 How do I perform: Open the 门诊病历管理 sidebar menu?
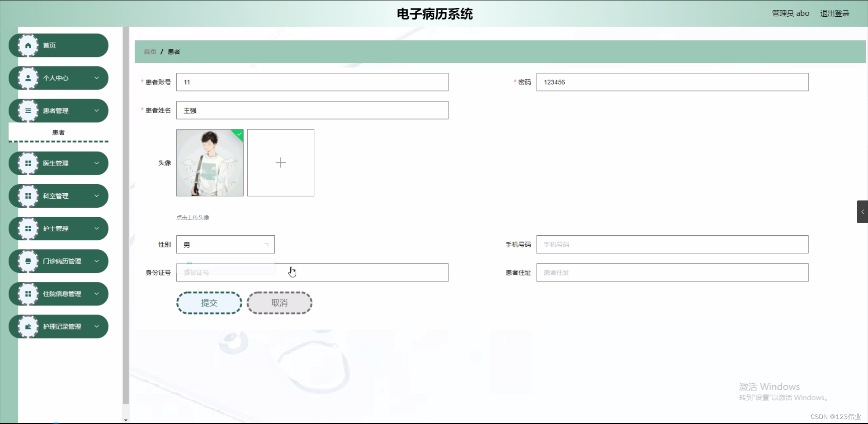[x=58, y=261]
